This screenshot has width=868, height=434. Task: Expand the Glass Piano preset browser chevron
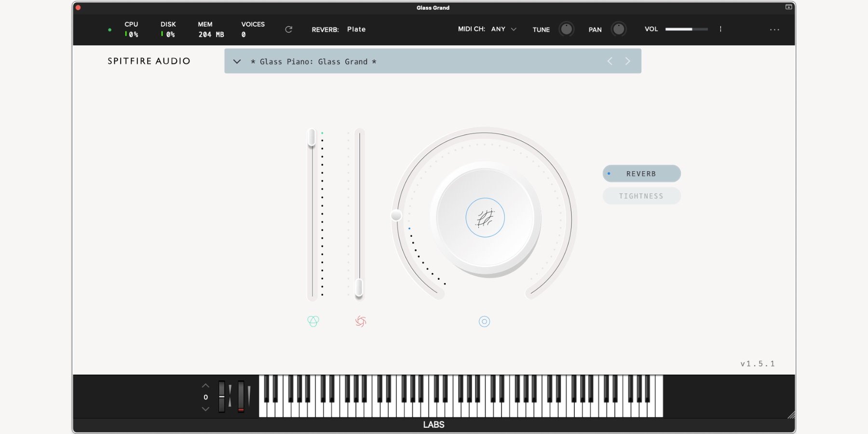click(x=237, y=62)
